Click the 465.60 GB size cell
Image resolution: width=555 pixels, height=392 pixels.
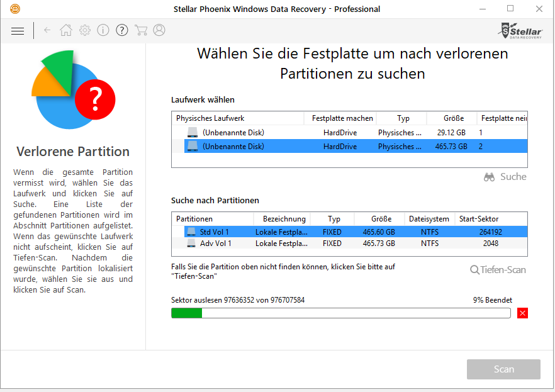[379, 232]
